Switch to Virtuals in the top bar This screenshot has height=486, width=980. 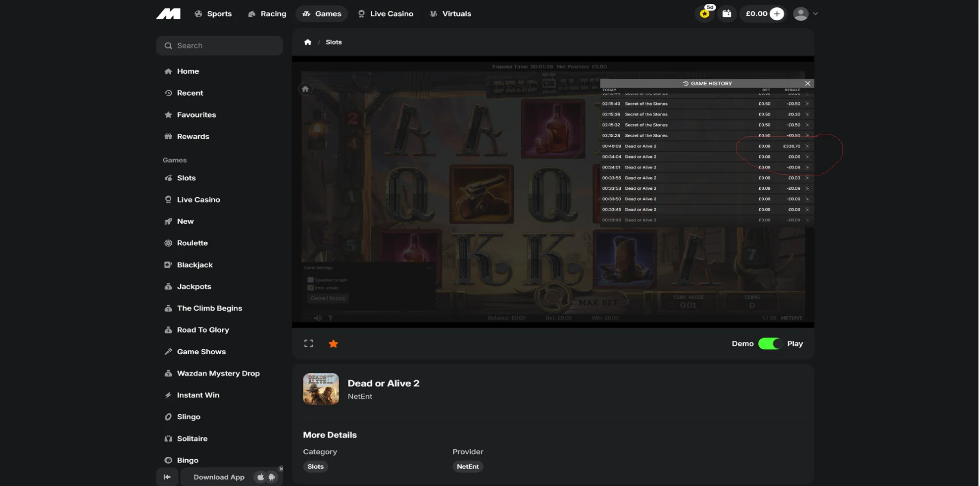(x=450, y=14)
